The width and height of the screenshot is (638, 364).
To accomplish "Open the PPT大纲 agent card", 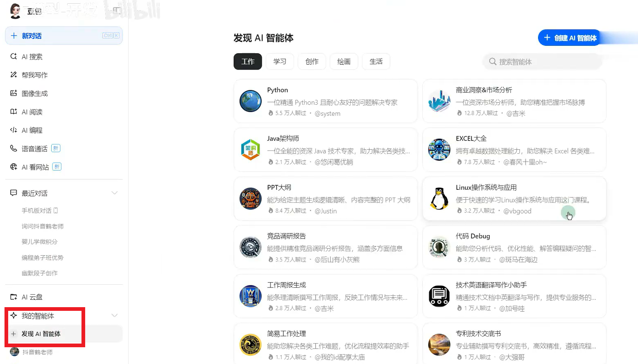I will click(326, 198).
